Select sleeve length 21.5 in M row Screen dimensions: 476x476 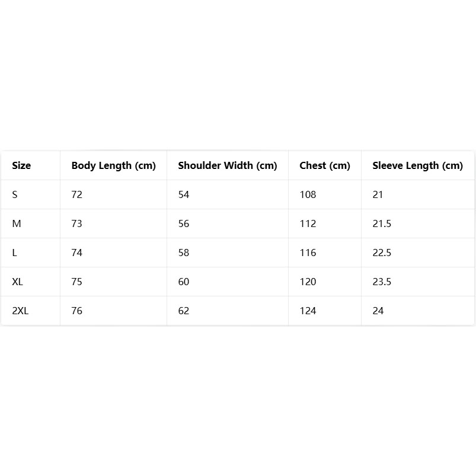382,223
